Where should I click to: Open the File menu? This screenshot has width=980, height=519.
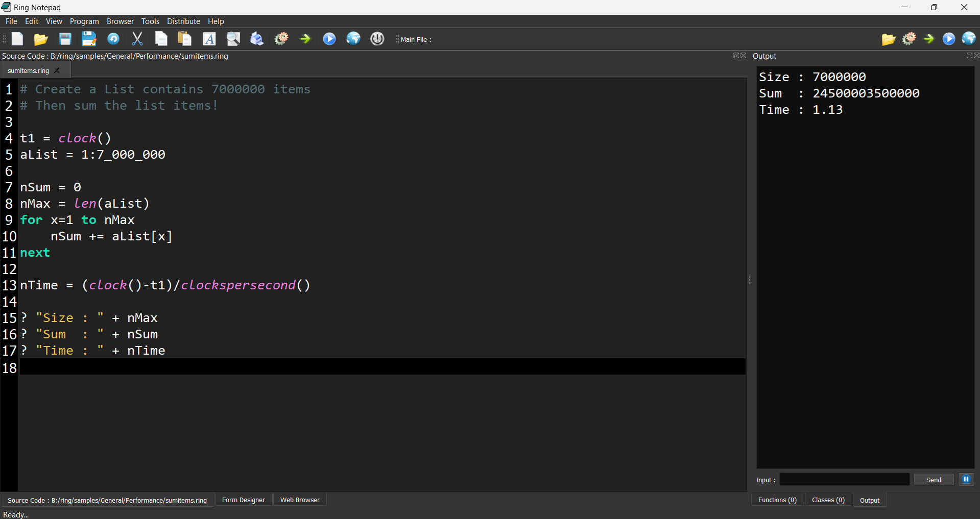pyautogui.click(x=11, y=21)
